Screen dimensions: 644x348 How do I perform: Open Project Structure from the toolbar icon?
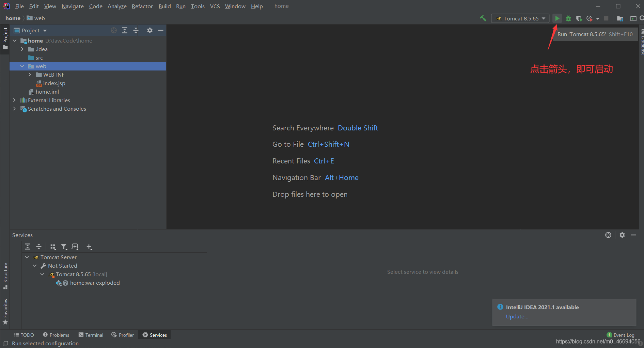[x=620, y=18]
